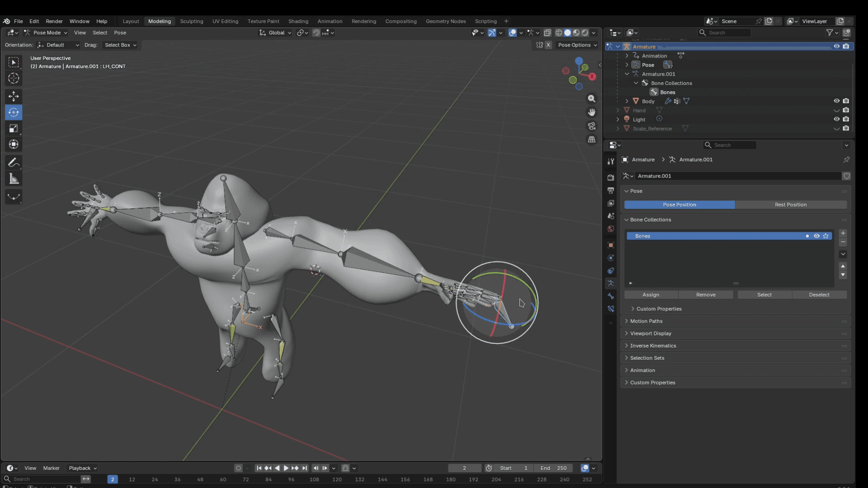The width and height of the screenshot is (868, 488).
Task: Click the Assign button
Action: (x=651, y=295)
